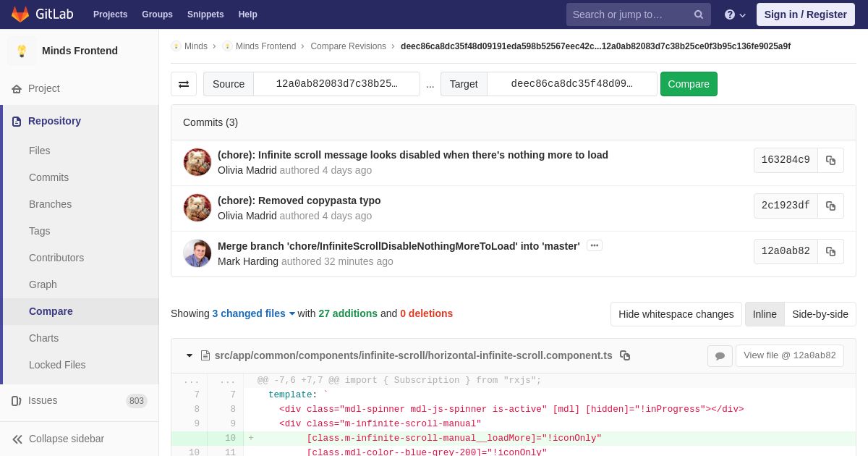Go to Compare in sidebar
Image resolution: width=868 pixels, height=456 pixels.
coord(51,311)
